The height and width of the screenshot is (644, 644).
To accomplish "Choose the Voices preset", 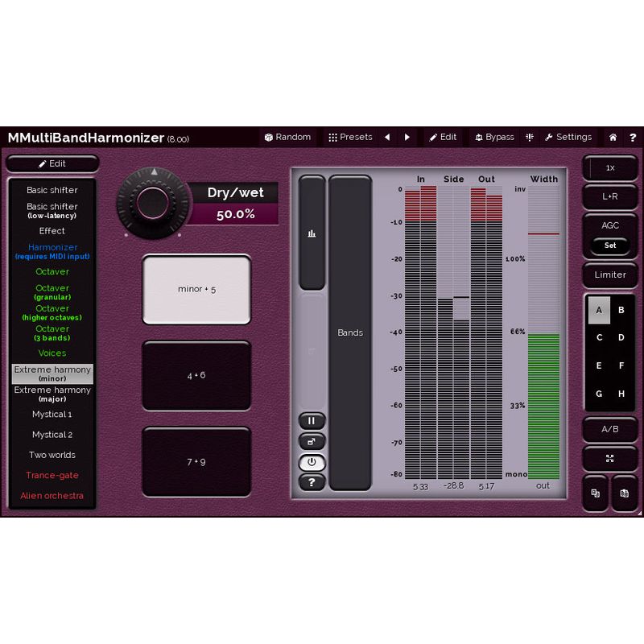I will 52,353.
